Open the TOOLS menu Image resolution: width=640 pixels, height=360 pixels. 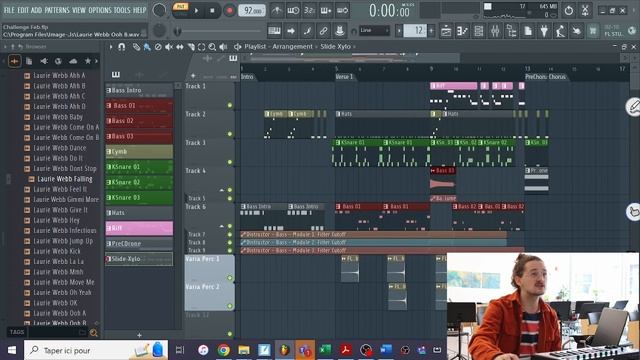122,10
